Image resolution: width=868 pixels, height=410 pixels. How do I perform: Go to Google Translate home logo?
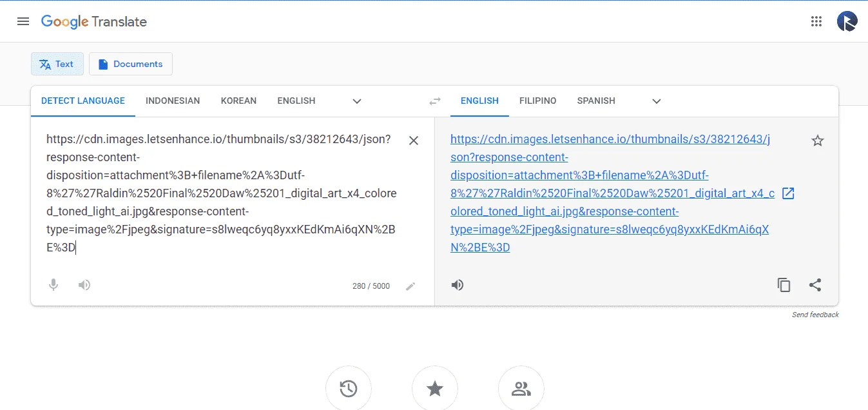(94, 21)
